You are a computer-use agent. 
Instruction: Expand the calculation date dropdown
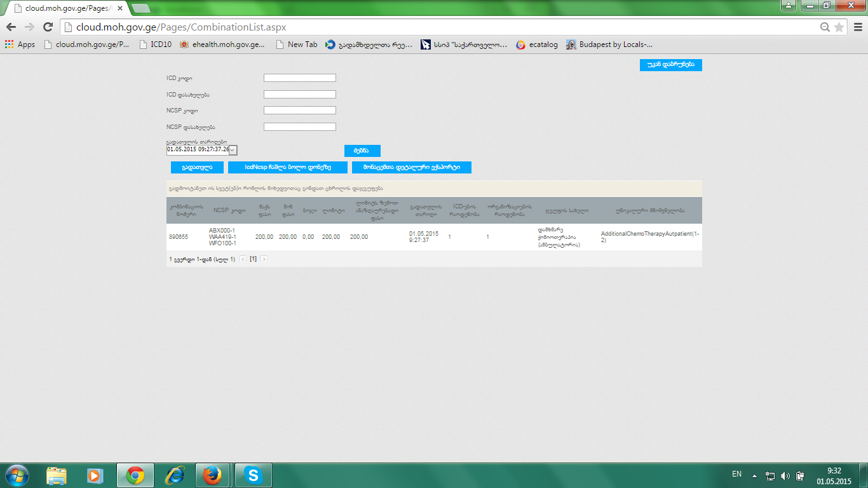(233, 150)
